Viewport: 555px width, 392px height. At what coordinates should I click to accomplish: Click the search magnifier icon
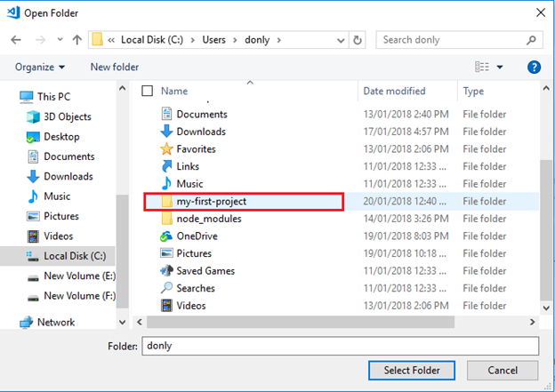click(531, 40)
